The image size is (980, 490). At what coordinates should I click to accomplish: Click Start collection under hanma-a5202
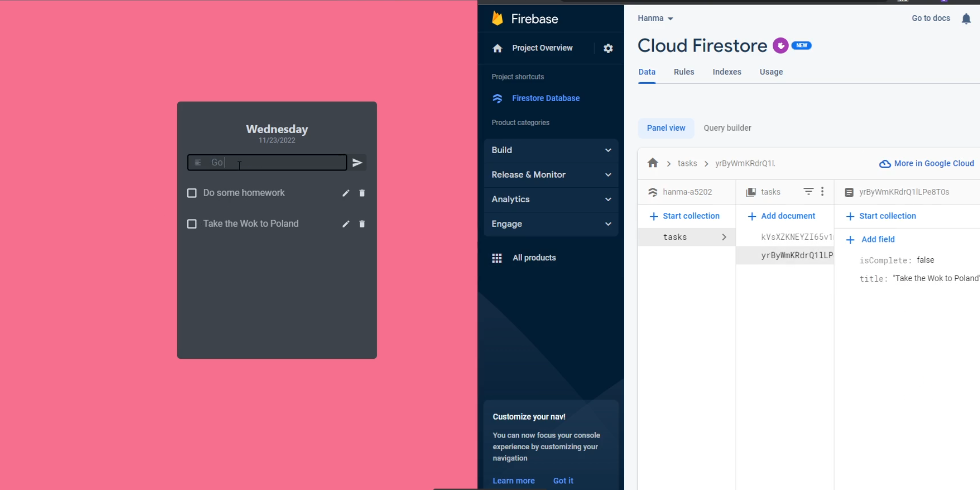coord(684,216)
